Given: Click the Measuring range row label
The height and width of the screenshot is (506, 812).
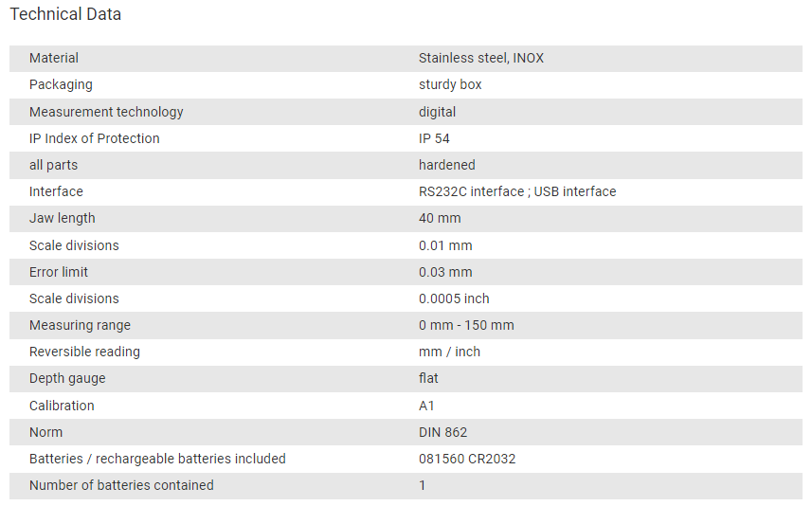Looking at the screenshot, I should (x=80, y=325).
